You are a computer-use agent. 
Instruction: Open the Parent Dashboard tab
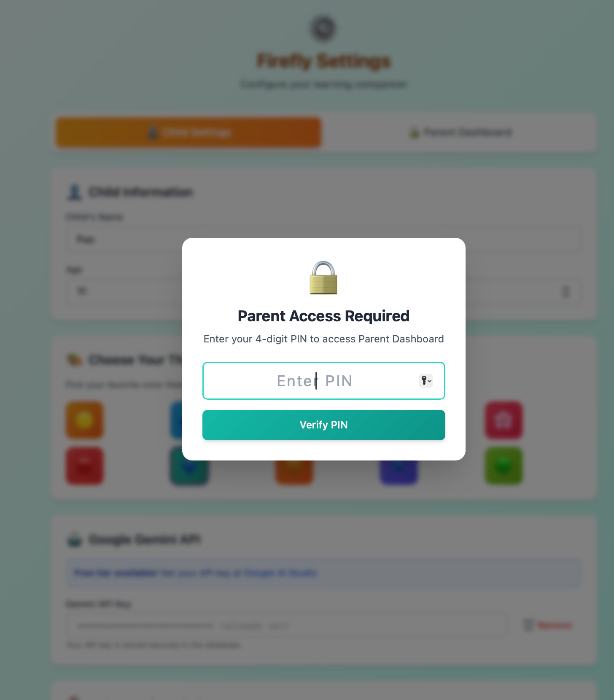point(460,132)
